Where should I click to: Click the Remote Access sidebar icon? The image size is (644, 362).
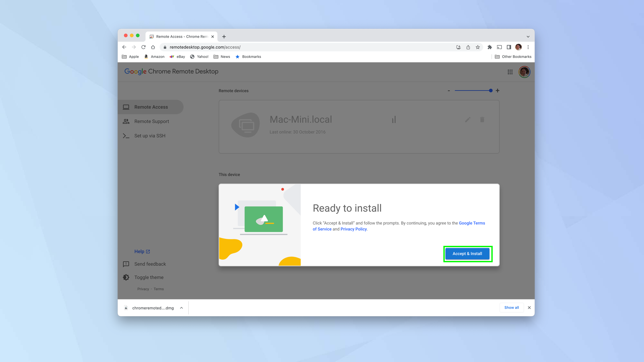tap(127, 107)
